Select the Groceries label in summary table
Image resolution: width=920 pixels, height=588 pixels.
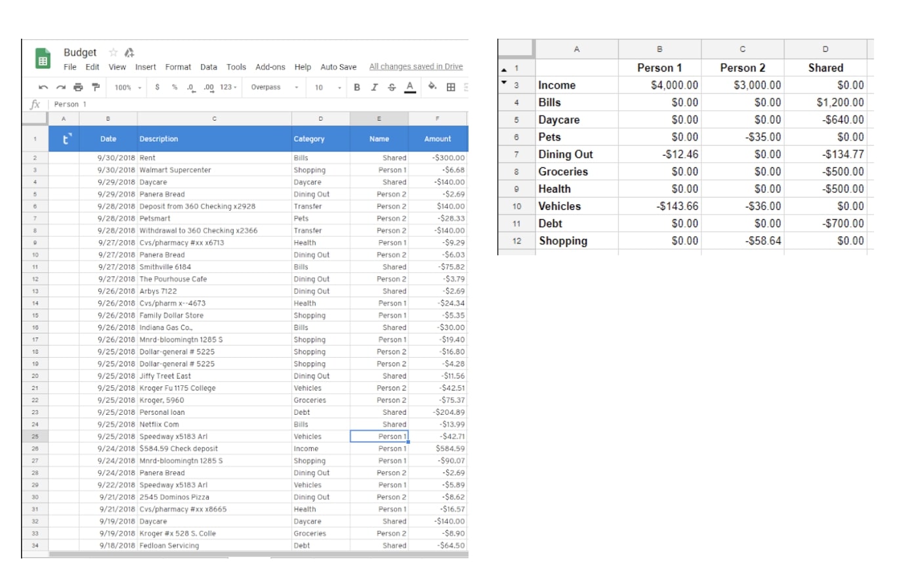tap(577, 171)
